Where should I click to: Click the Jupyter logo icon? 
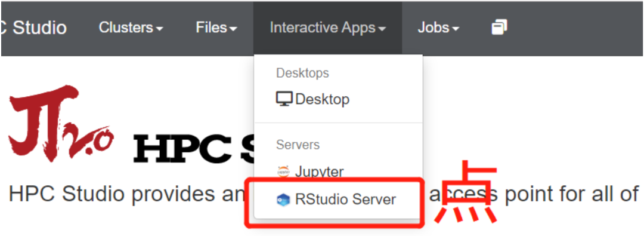click(283, 171)
